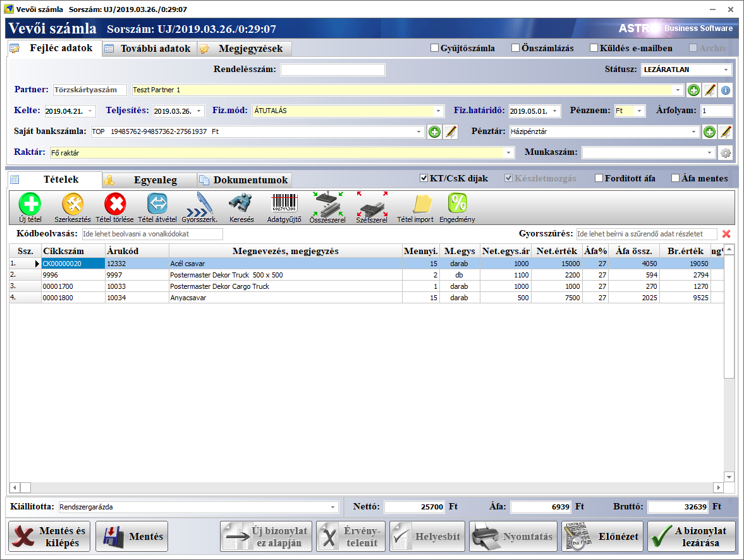
Task: Click A bizonylat lezárása button
Action: pyautogui.click(x=692, y=536)
